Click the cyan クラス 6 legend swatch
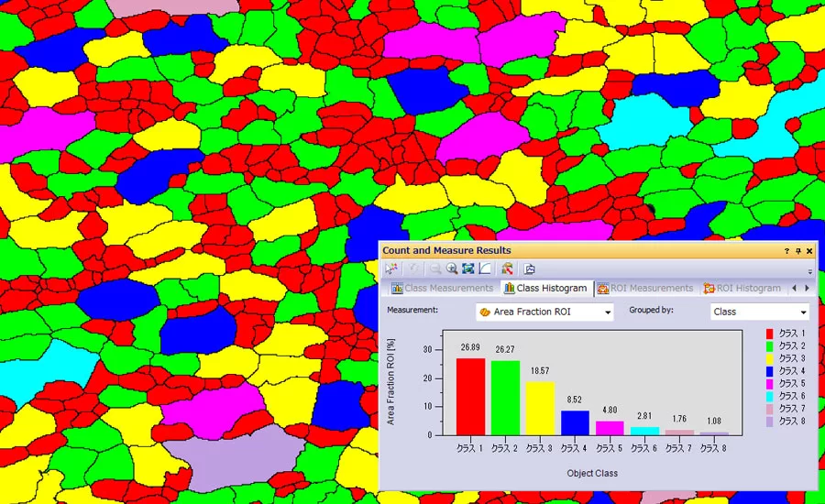Viewport: 825px width, 504px height. point(769,396)
